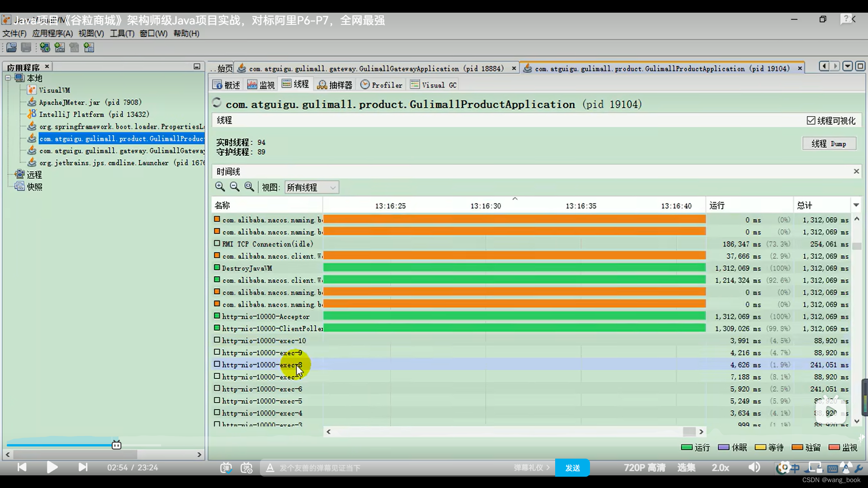868x488 pixels.
Task: Toggle the RMI TCP Connection(idle) thread checkbox
Action: 217,244
